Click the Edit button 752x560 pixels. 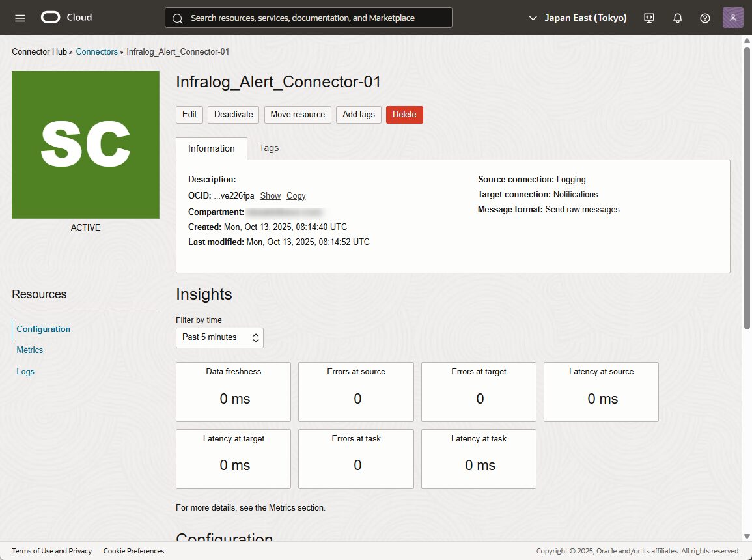click(x=189, y=115)
